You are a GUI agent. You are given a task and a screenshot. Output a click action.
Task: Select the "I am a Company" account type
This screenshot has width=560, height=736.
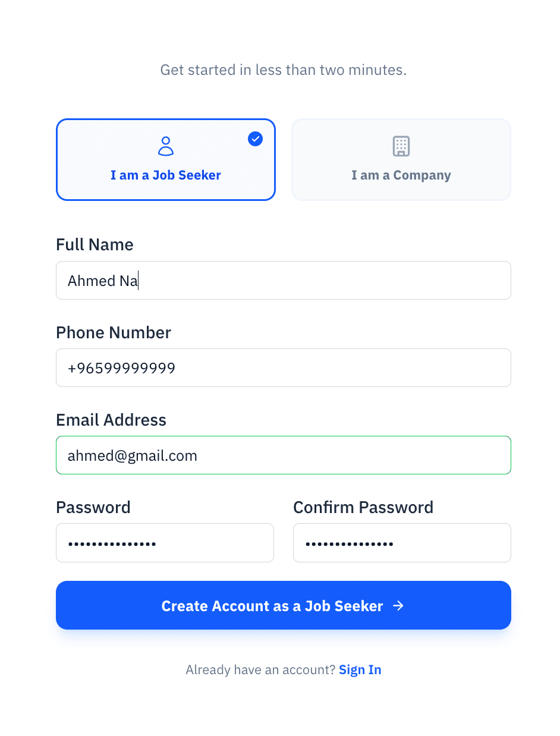401,159
